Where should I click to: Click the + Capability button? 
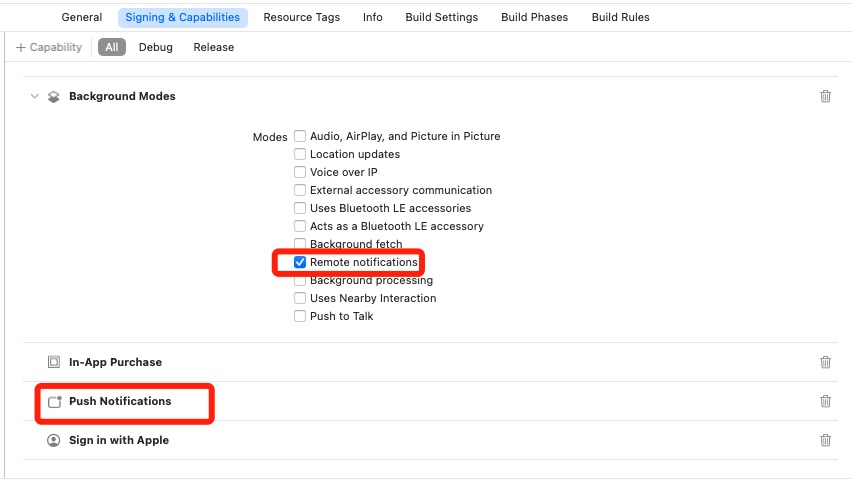49,47
